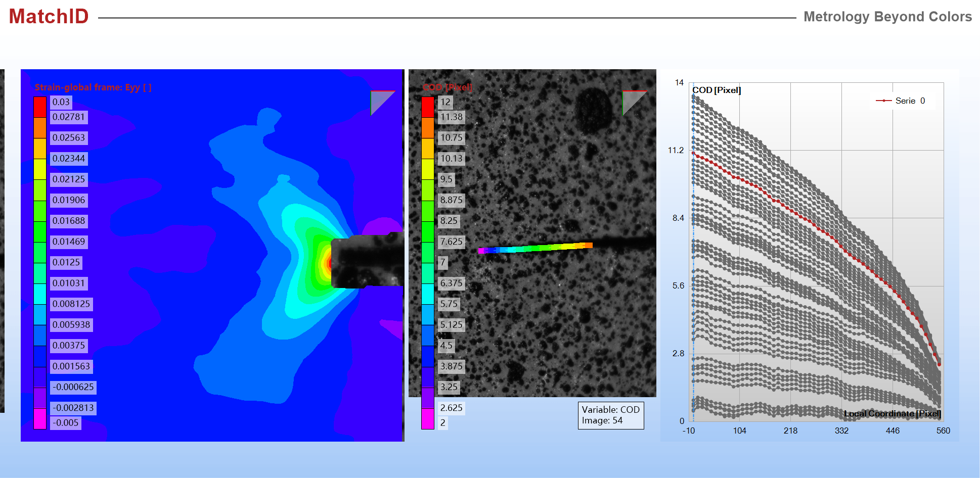Click COD legend value 9.5
This screenshot has width=980, height=478.
point(447,179)
